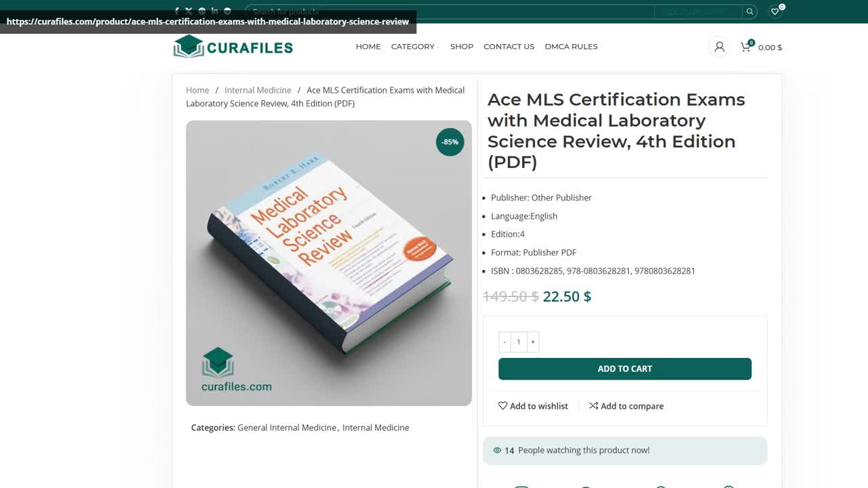The image size is (868, 488).
Task: Open the SHOP menu item
Action: pos(462,46)
